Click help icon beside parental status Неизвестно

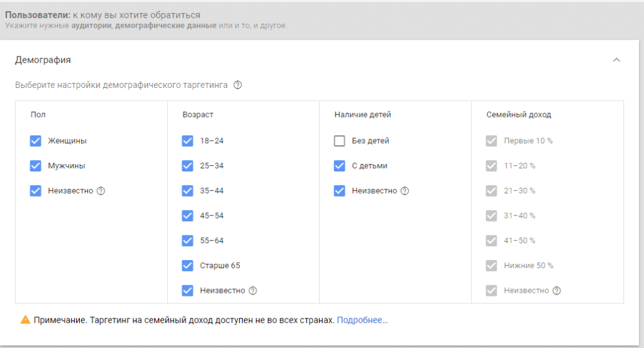[404, 191]
